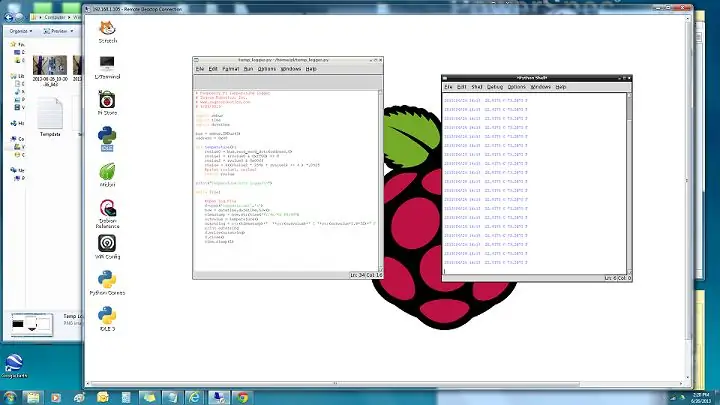Open Run menu in temp_logger editor
Viewport: 720px width, 405px height.
pos(248,69)
